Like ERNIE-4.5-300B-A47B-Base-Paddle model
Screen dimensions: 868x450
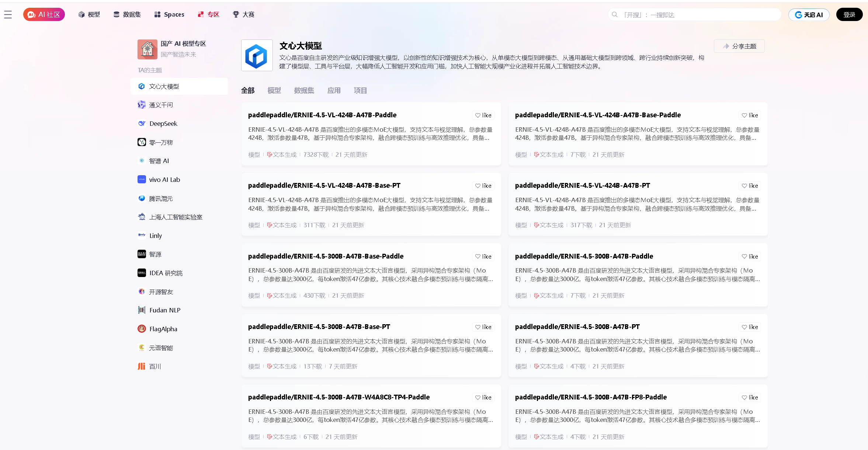coord(483,256)
